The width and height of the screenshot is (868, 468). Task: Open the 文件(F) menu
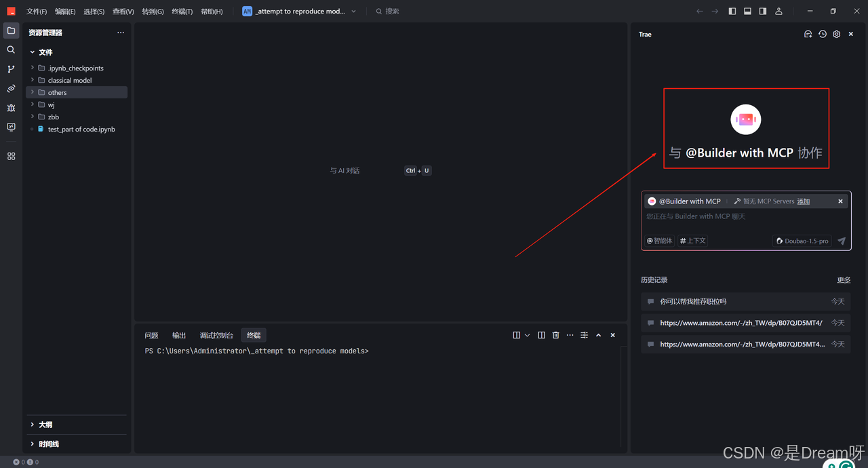[x=37, y=12]
